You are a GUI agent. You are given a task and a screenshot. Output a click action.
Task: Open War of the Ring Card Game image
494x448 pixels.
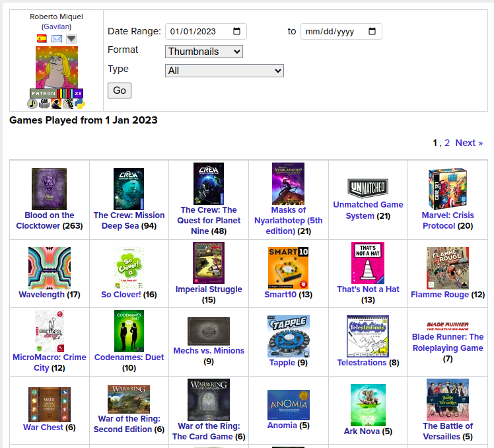click(x=209, y=400)
